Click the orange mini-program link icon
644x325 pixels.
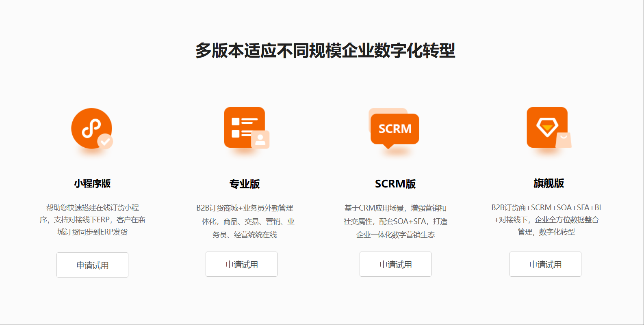point(91,128)
